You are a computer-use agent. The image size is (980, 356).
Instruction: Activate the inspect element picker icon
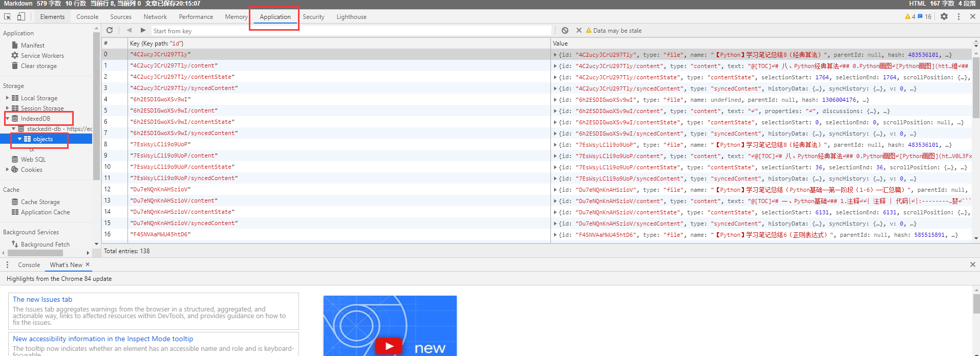point(8,16)
